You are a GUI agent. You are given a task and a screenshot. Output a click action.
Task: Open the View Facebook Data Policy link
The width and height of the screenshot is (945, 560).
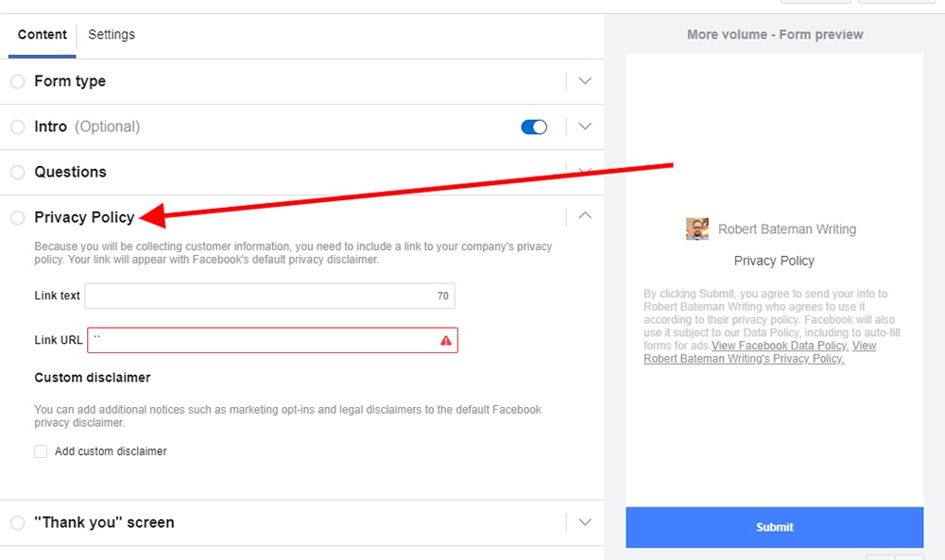[780, 346]
